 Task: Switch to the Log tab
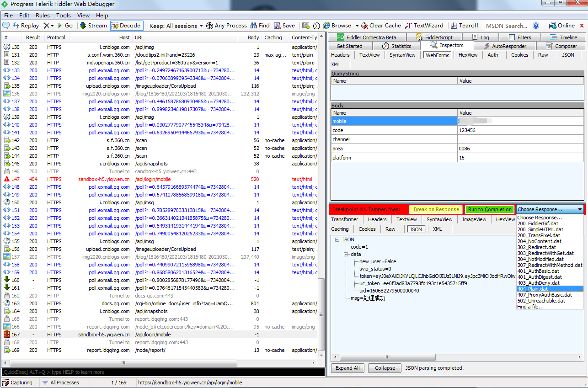point(480,37)
